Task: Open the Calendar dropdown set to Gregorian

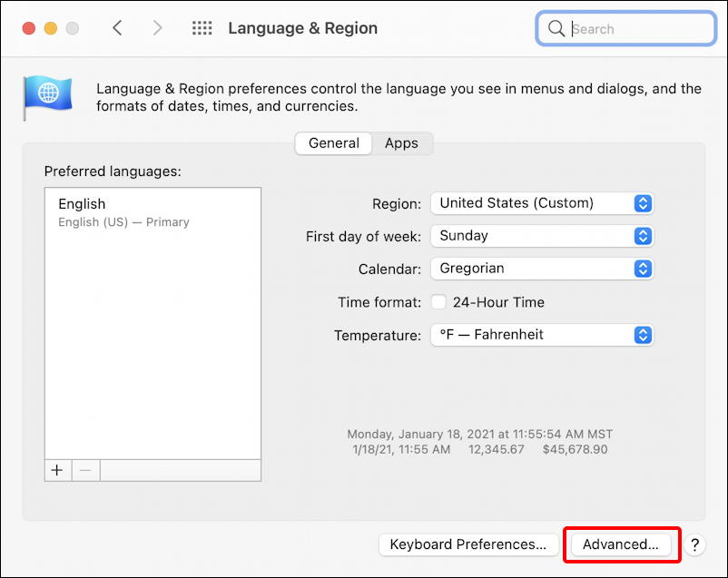Action: 541,269
